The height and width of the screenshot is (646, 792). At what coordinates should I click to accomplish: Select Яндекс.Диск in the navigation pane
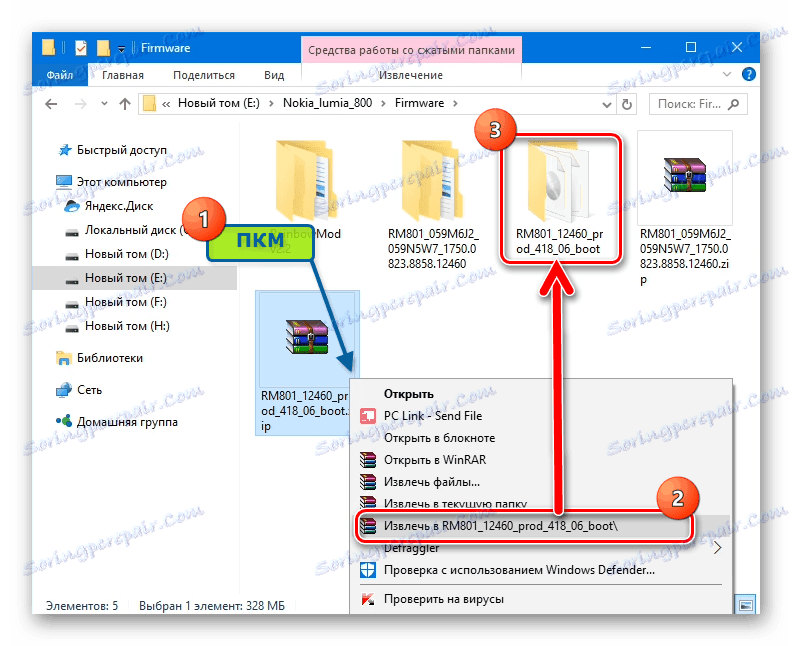119,206
